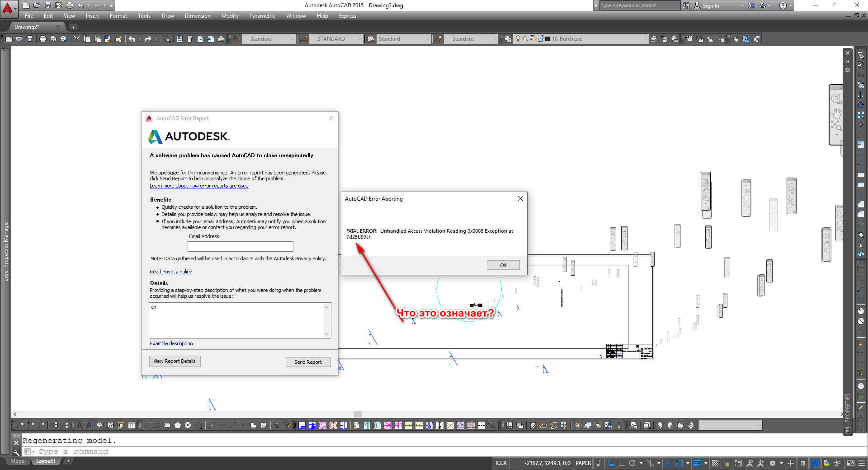Click OK in the Error Aborting dialog
The width and height of the screenshot is (868, 470).
pos(503,265)
